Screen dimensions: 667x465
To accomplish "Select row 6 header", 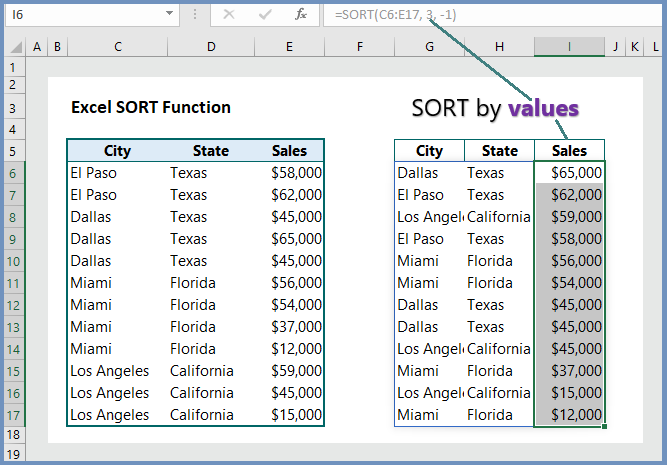I will [13, 173].
